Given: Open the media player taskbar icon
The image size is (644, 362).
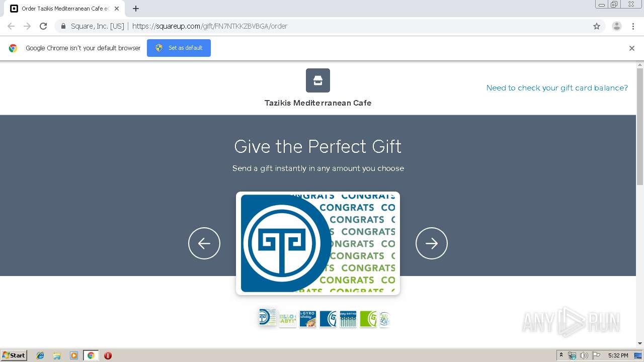Looking at the screenshot, I should (74, 355).
